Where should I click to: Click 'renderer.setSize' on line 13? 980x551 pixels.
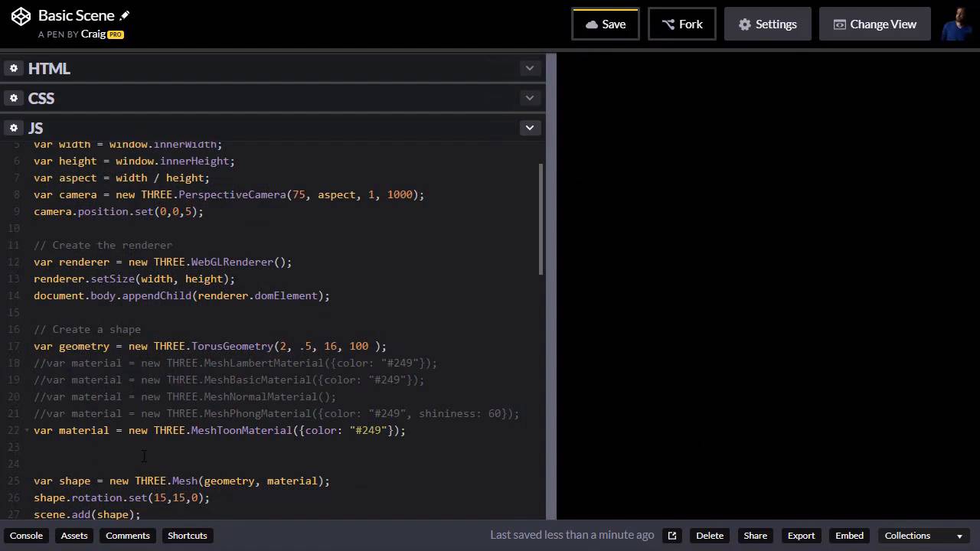coord(84,279)
